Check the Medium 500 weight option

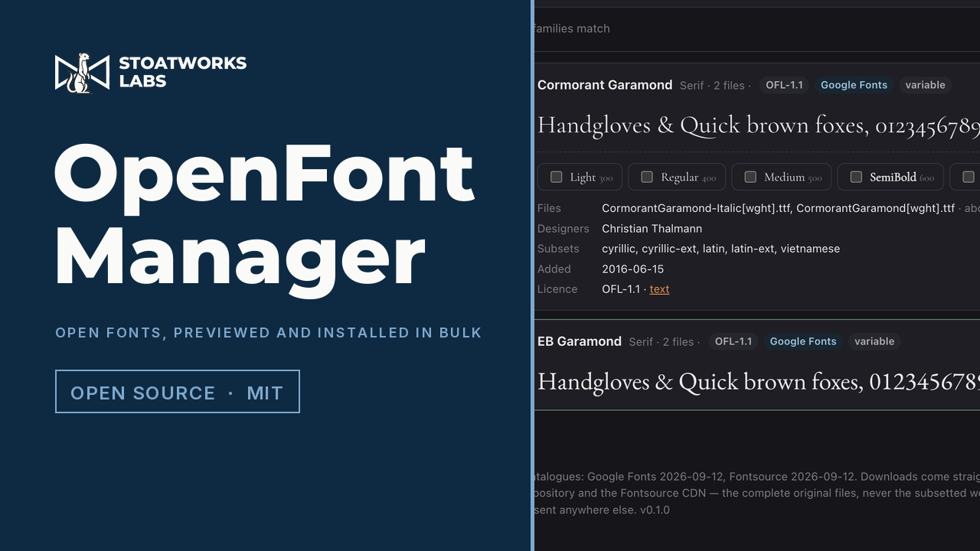point(750,177)
